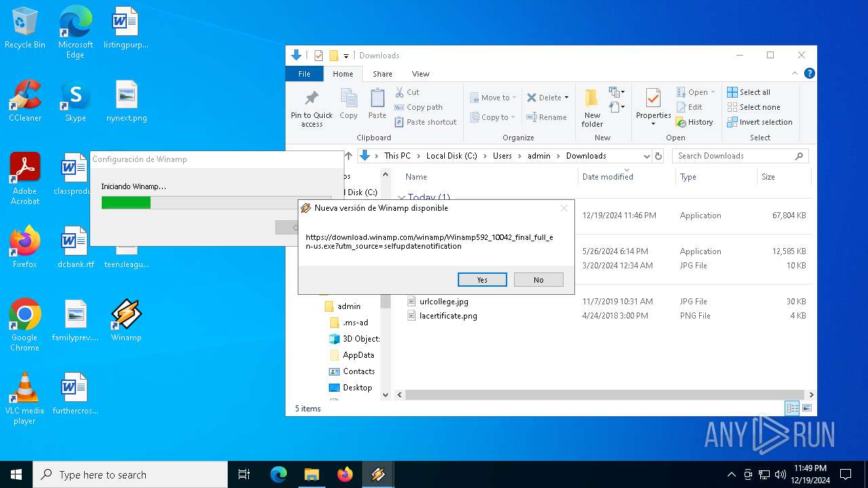Refresh the Downloads folder
868x488 pixels.
click(658, 156)
